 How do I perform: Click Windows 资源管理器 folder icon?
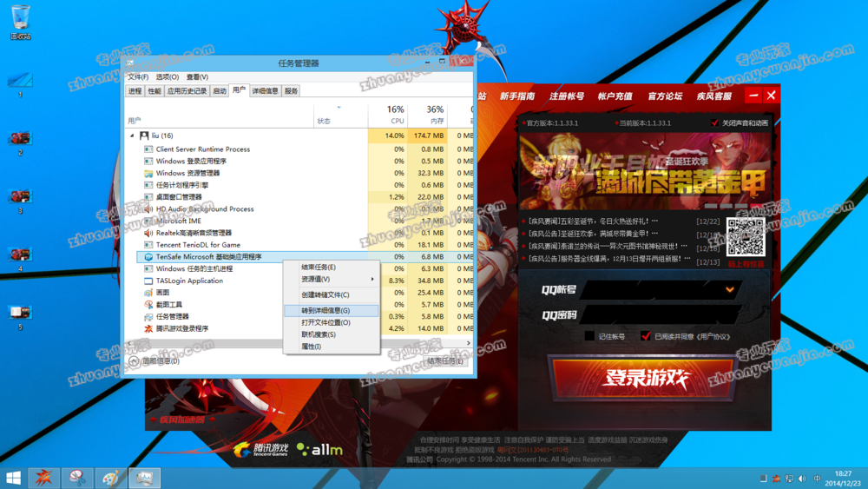pos(148,174)
